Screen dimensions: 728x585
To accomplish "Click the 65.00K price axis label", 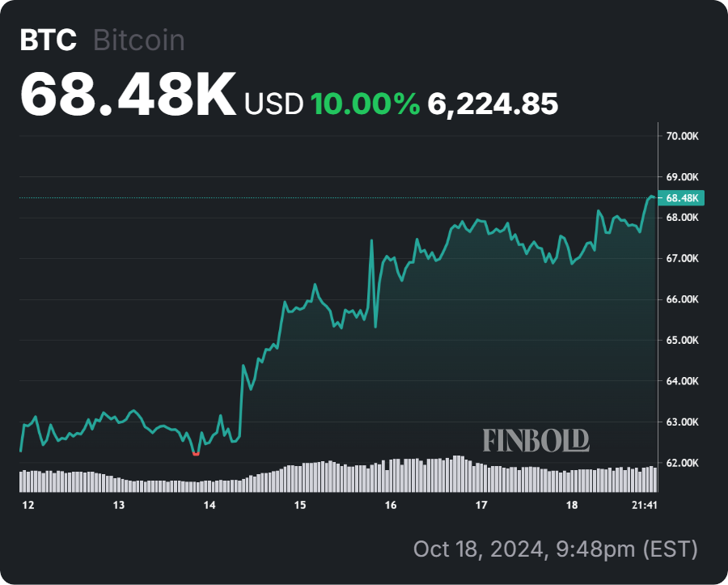I will pyautogui.click(x=682, y=341).
